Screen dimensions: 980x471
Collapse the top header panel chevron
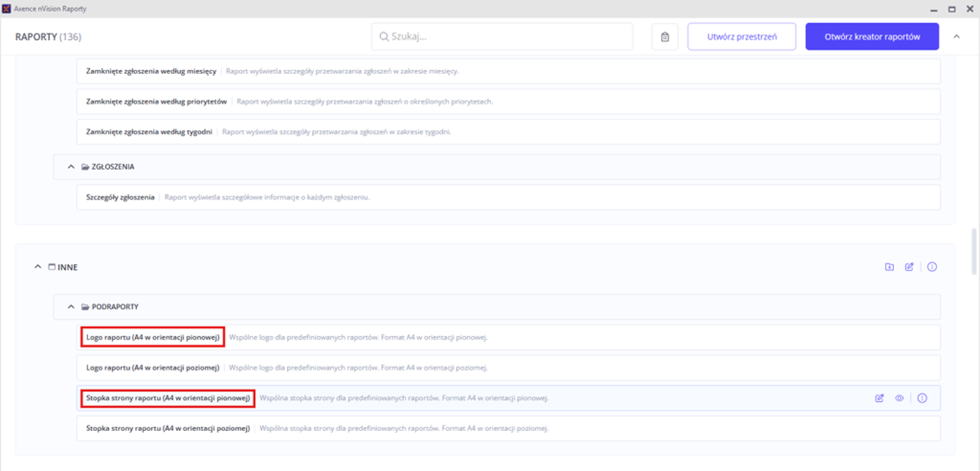956,37
